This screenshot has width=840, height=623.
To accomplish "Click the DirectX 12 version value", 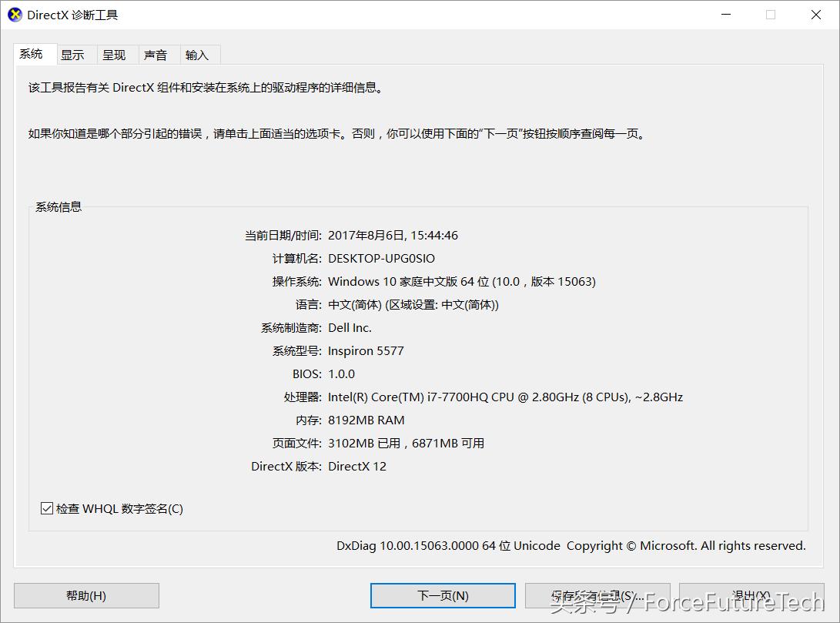I will tap(356, 466).
